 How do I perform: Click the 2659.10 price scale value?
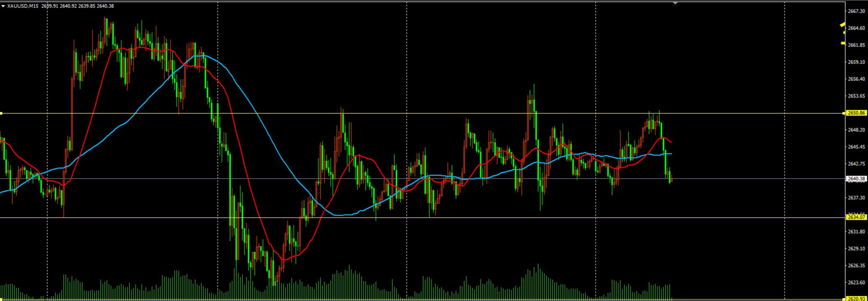856,62
